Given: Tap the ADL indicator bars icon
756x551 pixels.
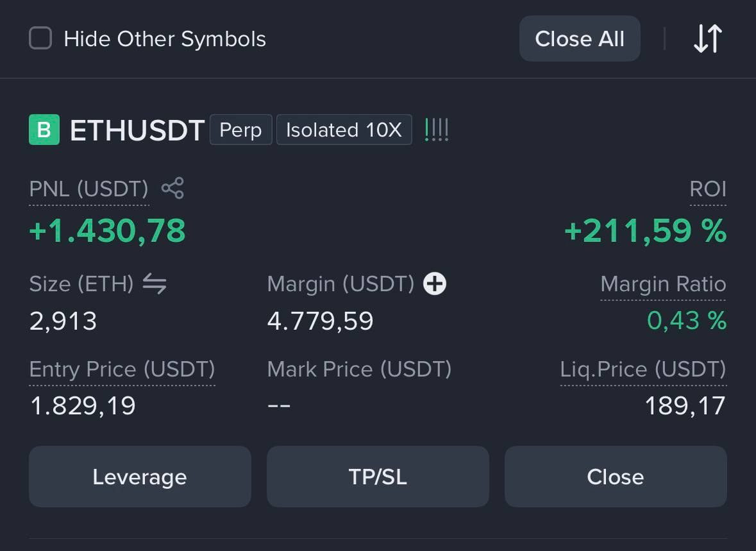Looking at the screenshot, I should 437,130.
